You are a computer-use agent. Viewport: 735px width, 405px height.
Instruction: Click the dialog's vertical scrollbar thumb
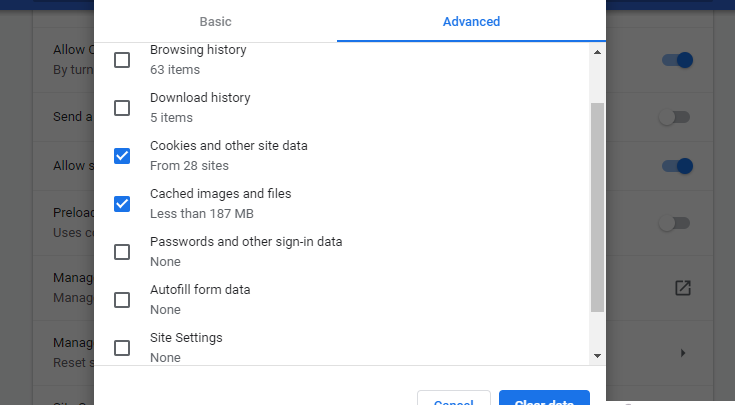click(597, 205)
